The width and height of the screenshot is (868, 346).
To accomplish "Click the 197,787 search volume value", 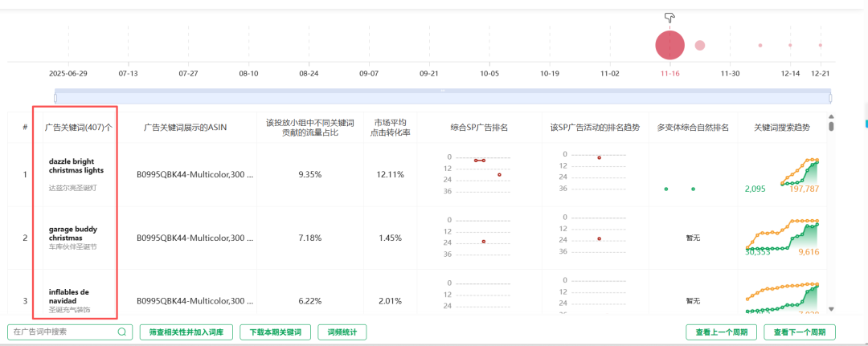I will pos(805,189).
